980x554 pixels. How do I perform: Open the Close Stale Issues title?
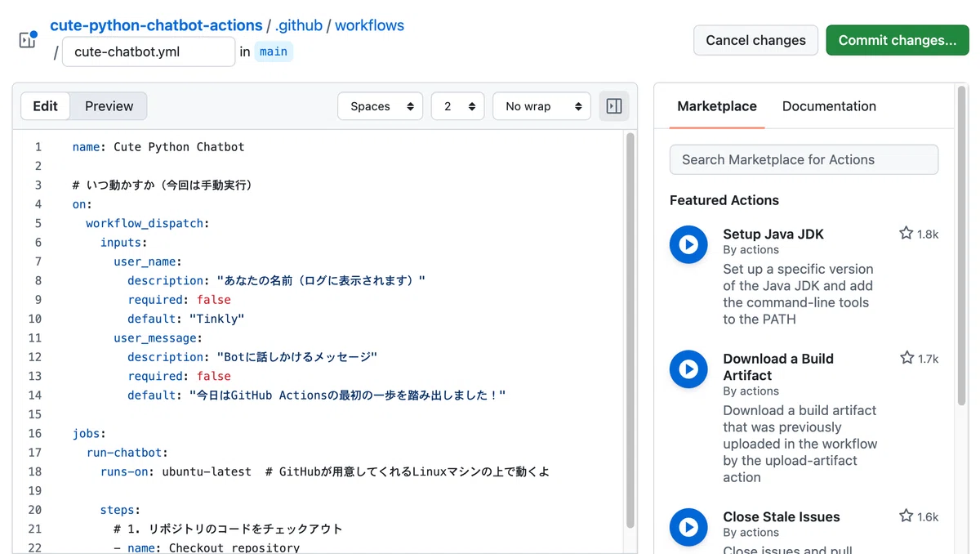782,516
